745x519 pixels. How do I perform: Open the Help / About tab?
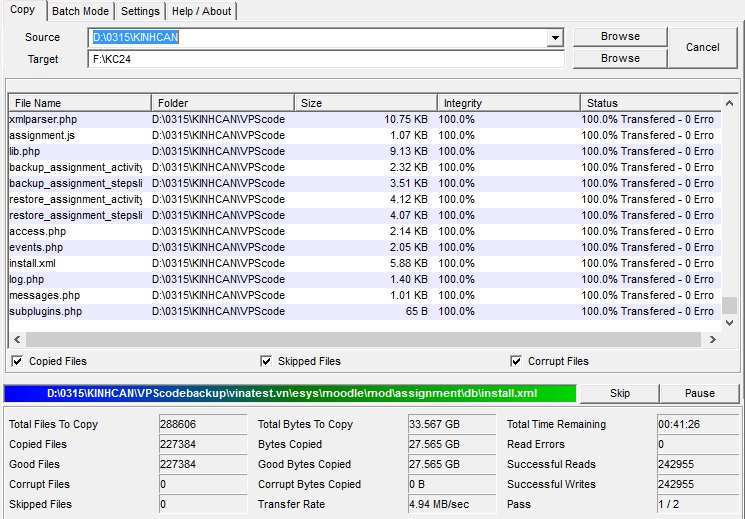coord(201,11)
